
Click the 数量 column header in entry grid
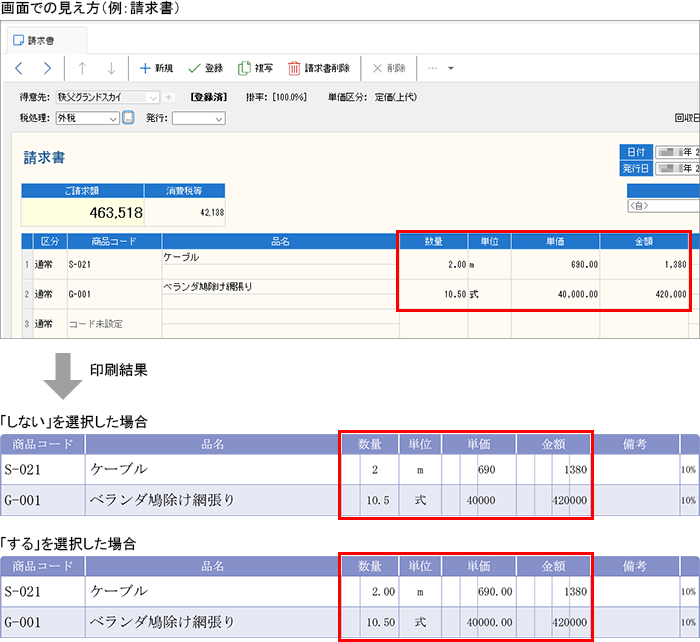[x=433, y=242]
